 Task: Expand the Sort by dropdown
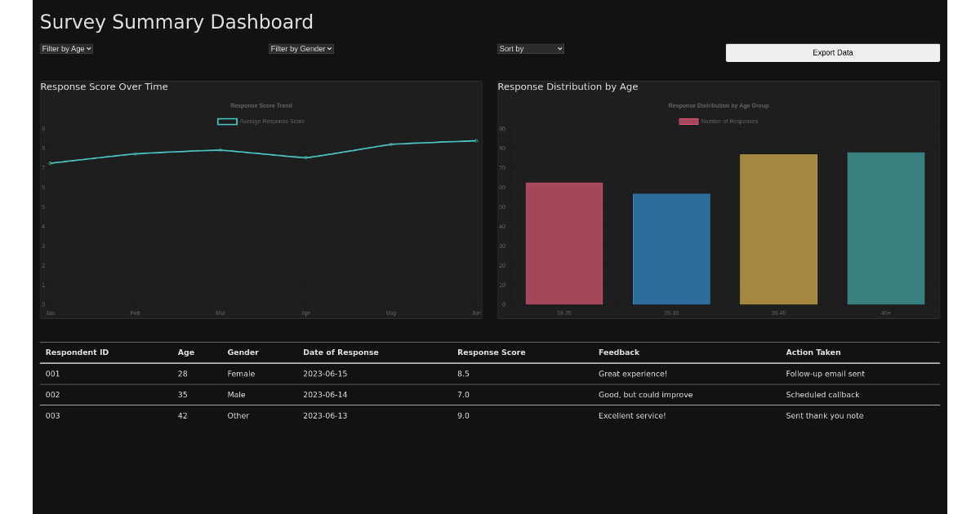530,49
